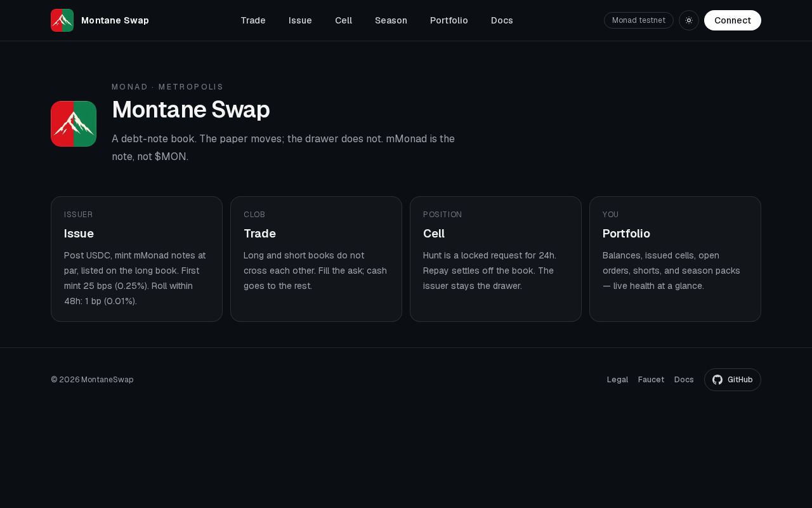Click the large mountain logo beside heading
The height and width of the screenshot is (508, 812).
(x=74, y=124)
